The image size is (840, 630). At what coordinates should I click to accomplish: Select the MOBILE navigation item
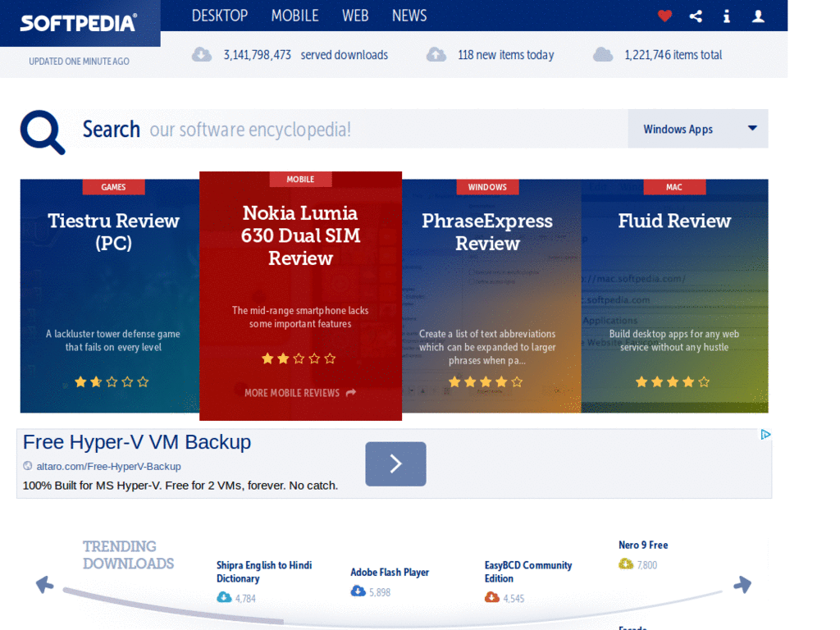[294, 15]
